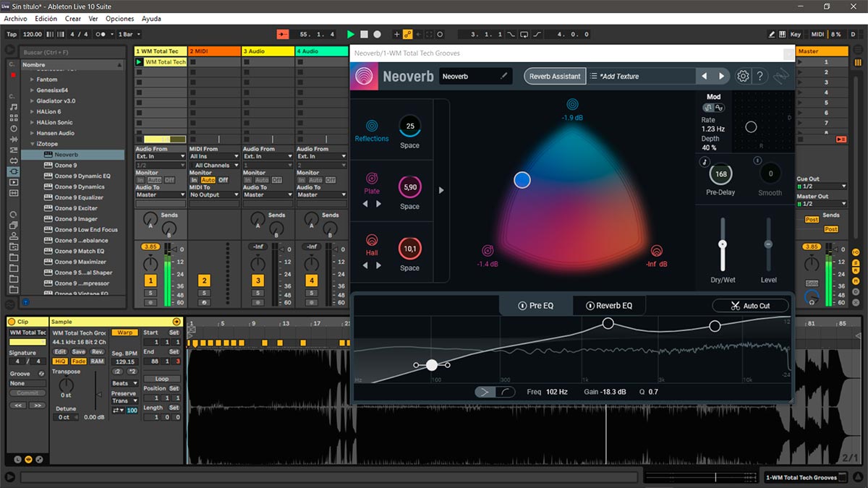Set MIDI track Monitor to Auto
Image resolution: width=868 pixels, height=488 pixels.
click(208, 180)
